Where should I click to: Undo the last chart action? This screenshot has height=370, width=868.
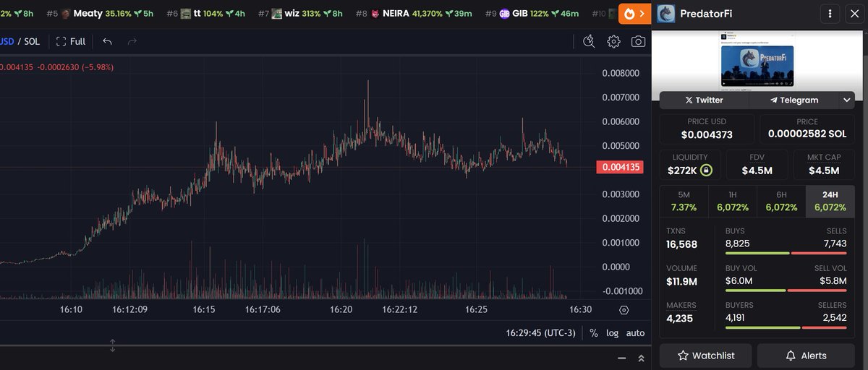(x=107, y=41)
